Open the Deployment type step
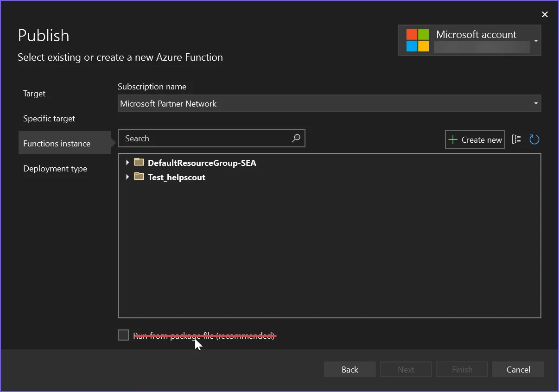Image resolution: width=559 pixels, height=392 pixels. click(x=55, y=169)
